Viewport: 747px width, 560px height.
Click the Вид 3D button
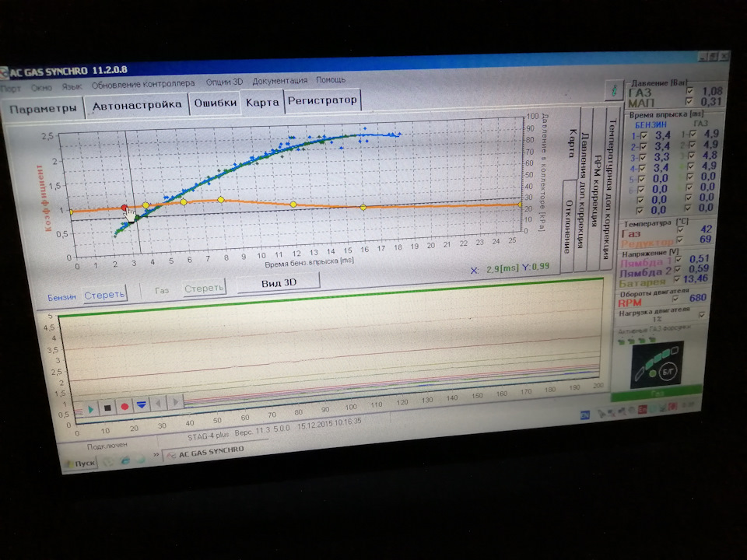pyautogui.click(x=279, y=283)
